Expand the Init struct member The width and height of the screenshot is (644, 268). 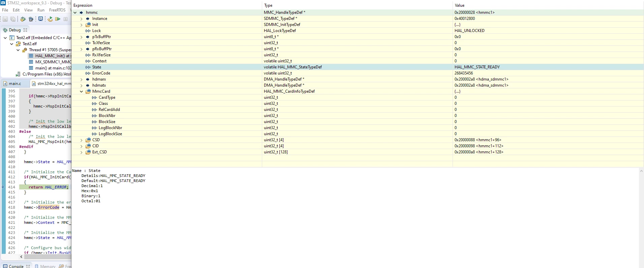coord(81,25)
